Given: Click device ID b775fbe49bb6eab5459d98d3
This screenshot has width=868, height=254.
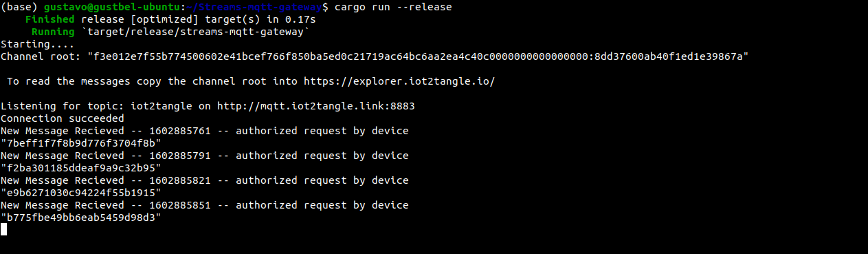Looking at the screenshot, I should click(x=81, y=218).
